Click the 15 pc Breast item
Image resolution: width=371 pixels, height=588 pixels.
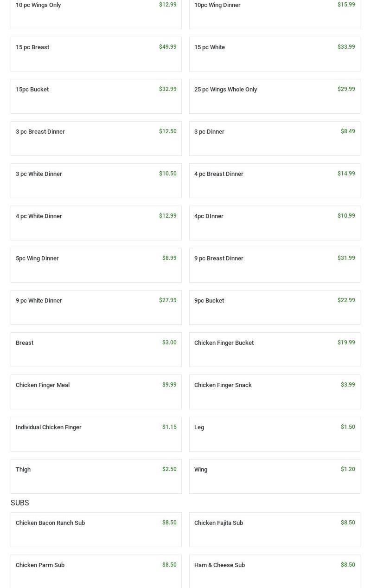(96, 54)
